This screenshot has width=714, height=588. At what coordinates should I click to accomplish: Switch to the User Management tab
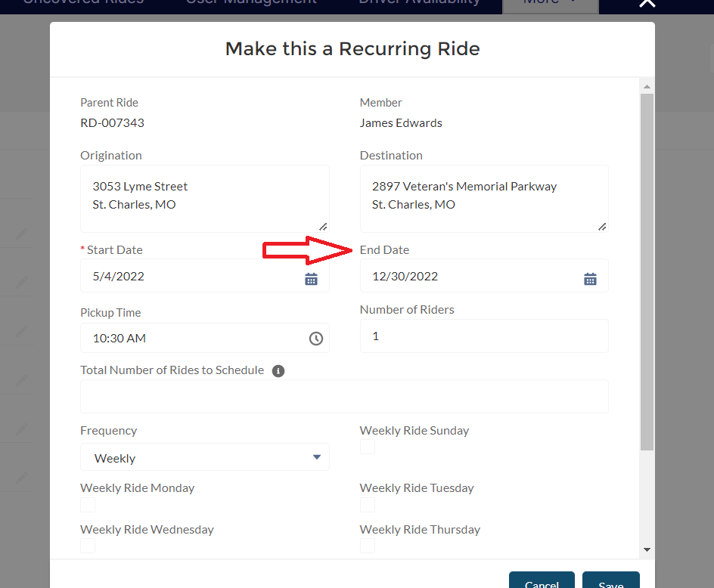[252, 2]
